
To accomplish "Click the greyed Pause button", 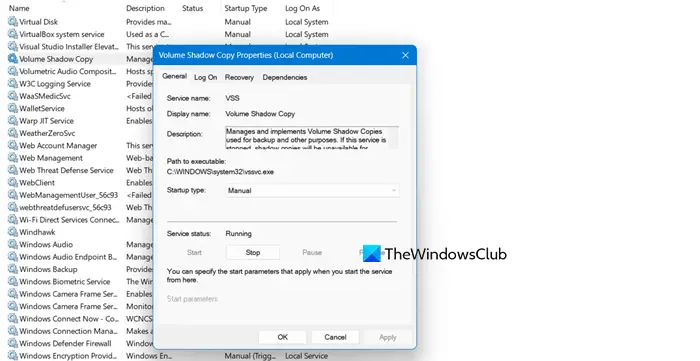I will tap(312, 253).
